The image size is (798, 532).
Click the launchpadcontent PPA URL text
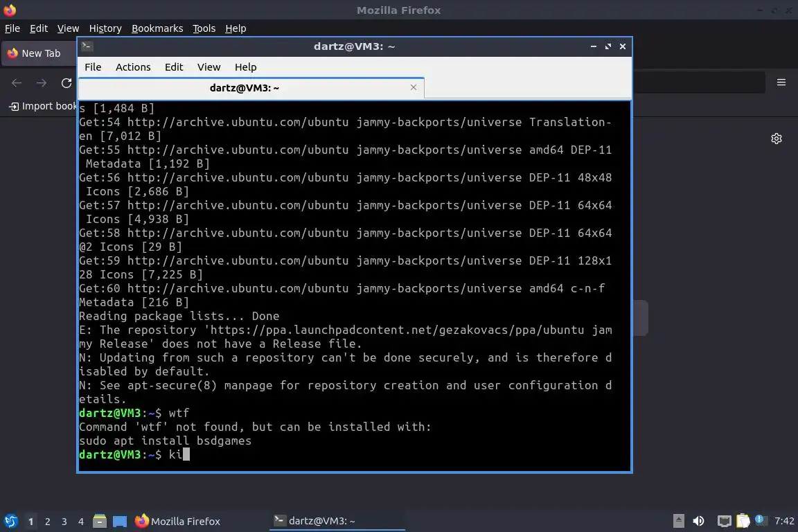(397, 330)
